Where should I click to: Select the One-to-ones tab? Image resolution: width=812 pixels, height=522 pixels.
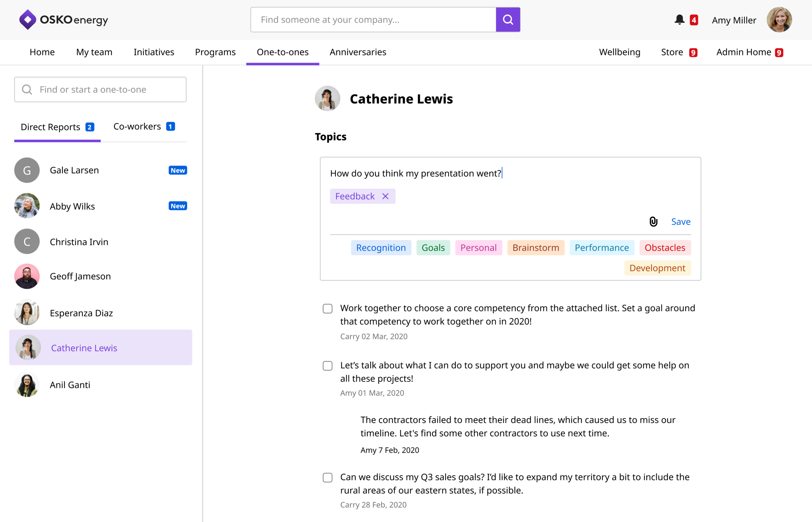click(x=283, y=52)
